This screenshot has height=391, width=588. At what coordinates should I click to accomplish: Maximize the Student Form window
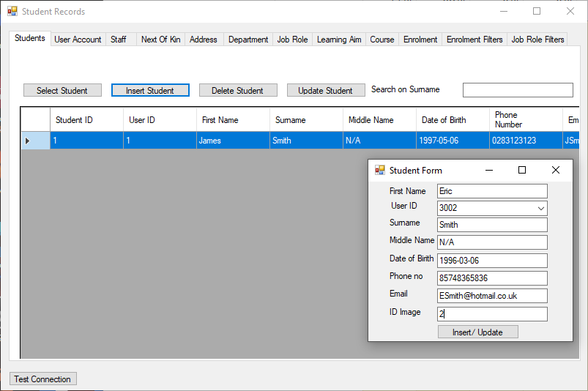pyautogui.click(x=522, y=170)
